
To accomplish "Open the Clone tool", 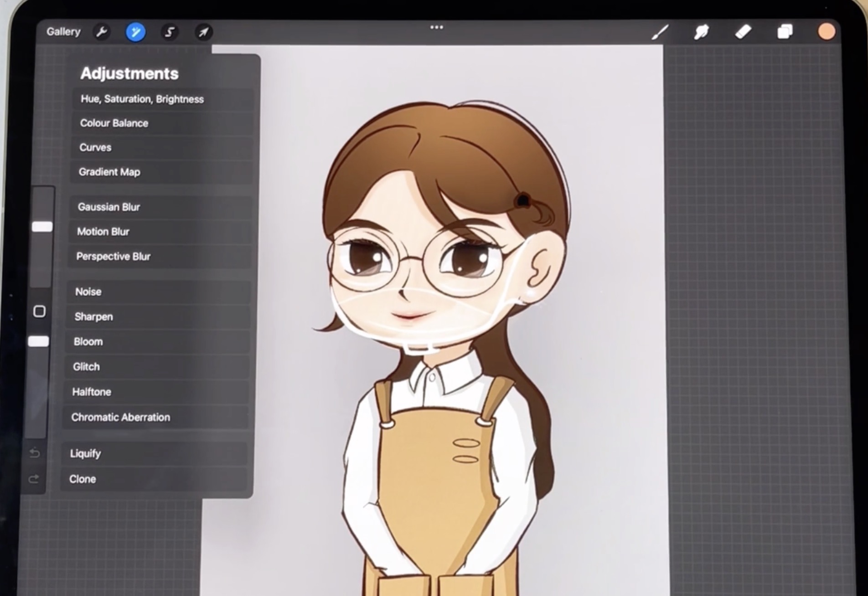I will click(x=154, y=479).
